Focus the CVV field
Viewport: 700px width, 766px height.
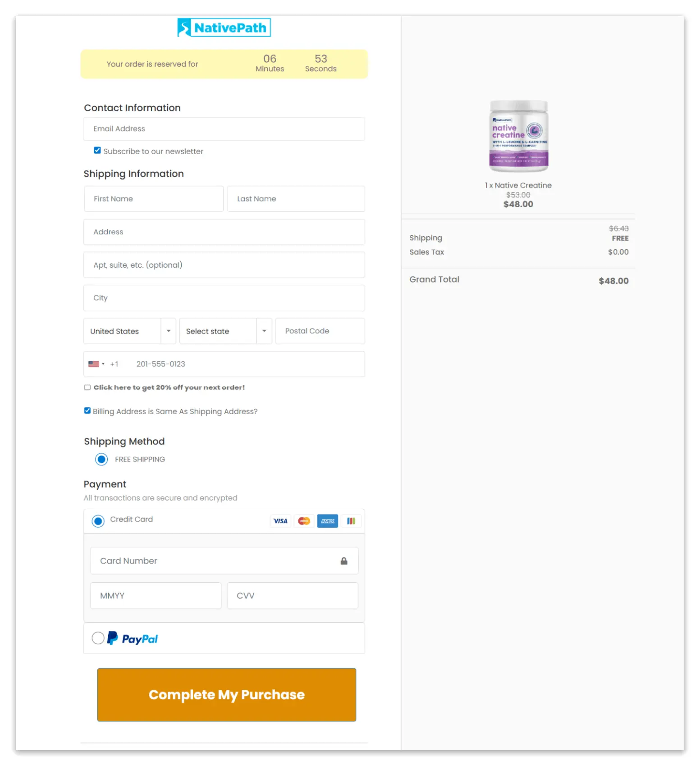(293, 596)
